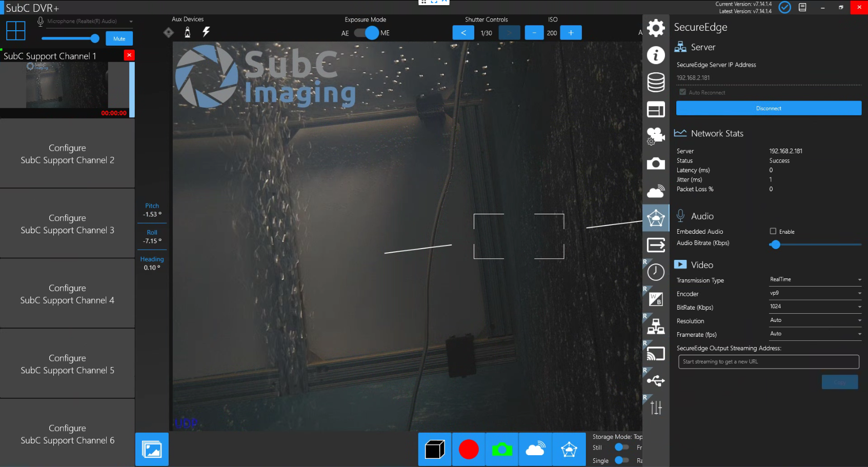Screen dimensions: 868x467
Task: Open the Microphone device dropdown
Action: click(x=90, y=21)
